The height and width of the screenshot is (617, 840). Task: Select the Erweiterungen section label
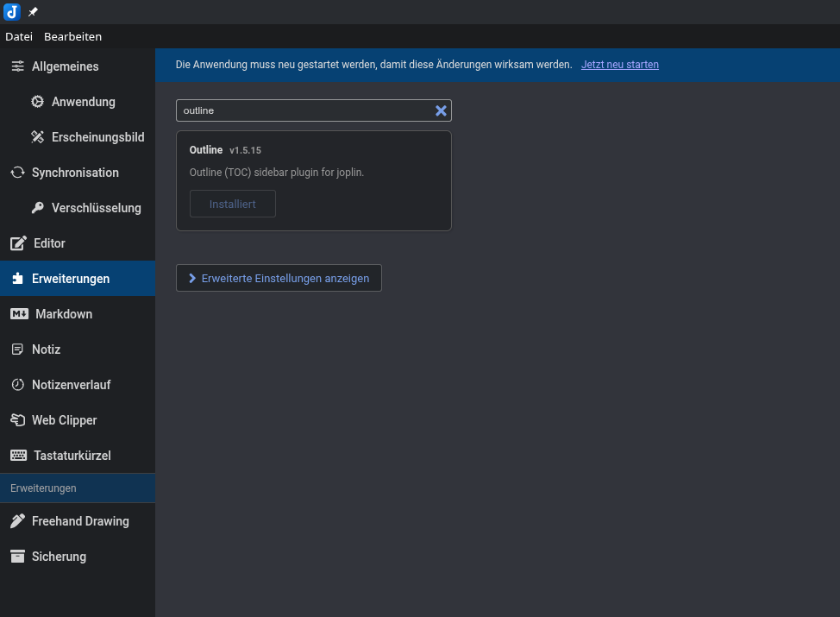point(78,278)
